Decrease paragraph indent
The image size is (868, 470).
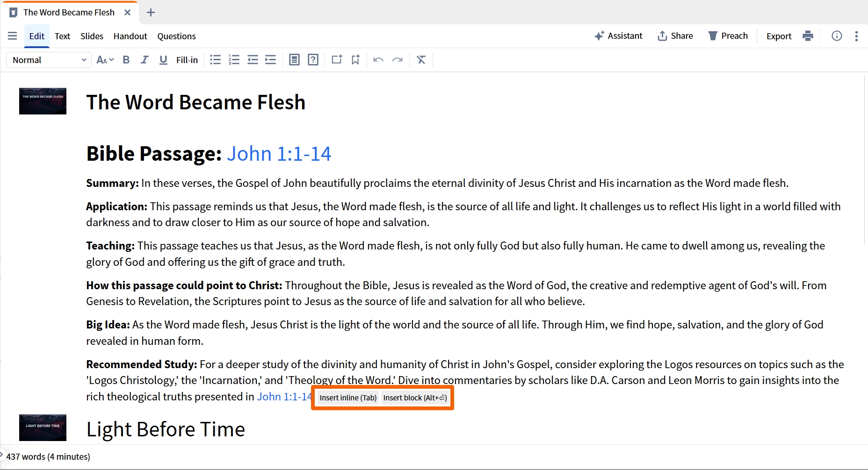(x=253, y=60)
